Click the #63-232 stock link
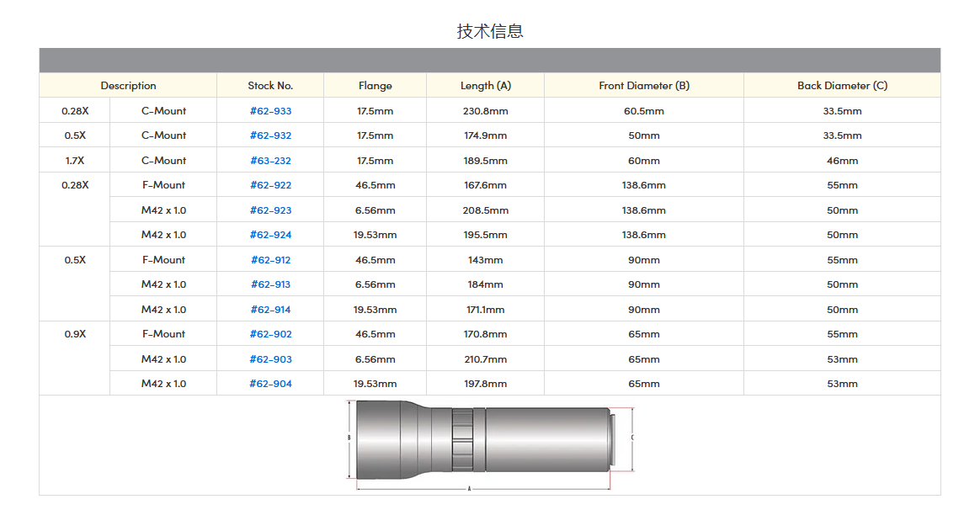Image resolution: width=980 pixels, height=531 pixels. tap(270, 161)
